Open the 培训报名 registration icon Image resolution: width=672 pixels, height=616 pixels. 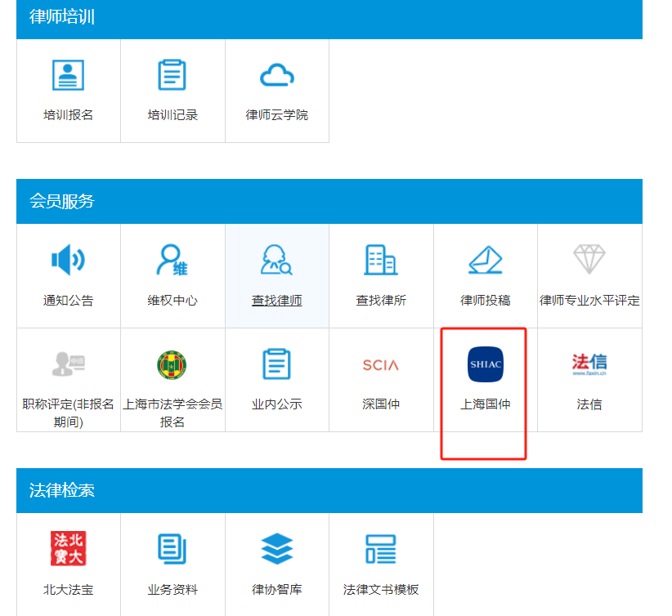(69, 75)
